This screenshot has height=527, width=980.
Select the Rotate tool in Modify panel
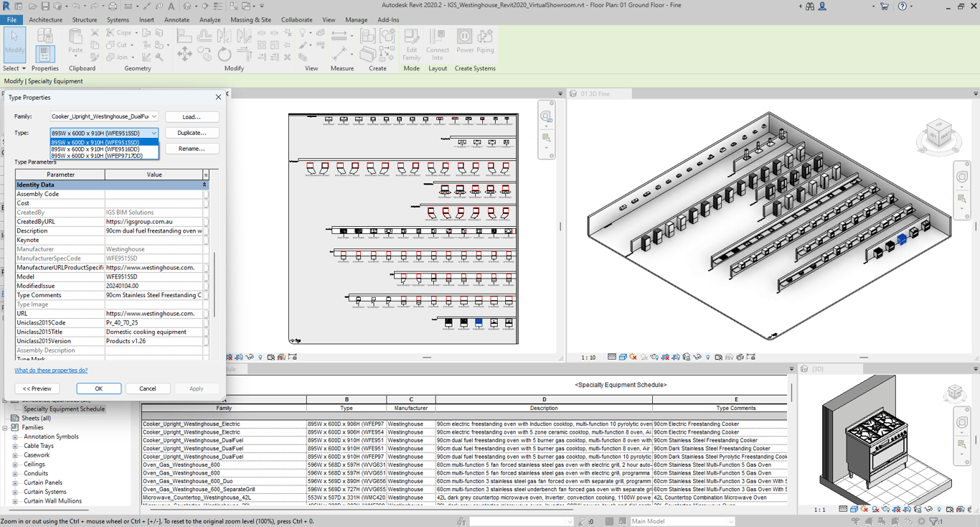click(225, 55)
